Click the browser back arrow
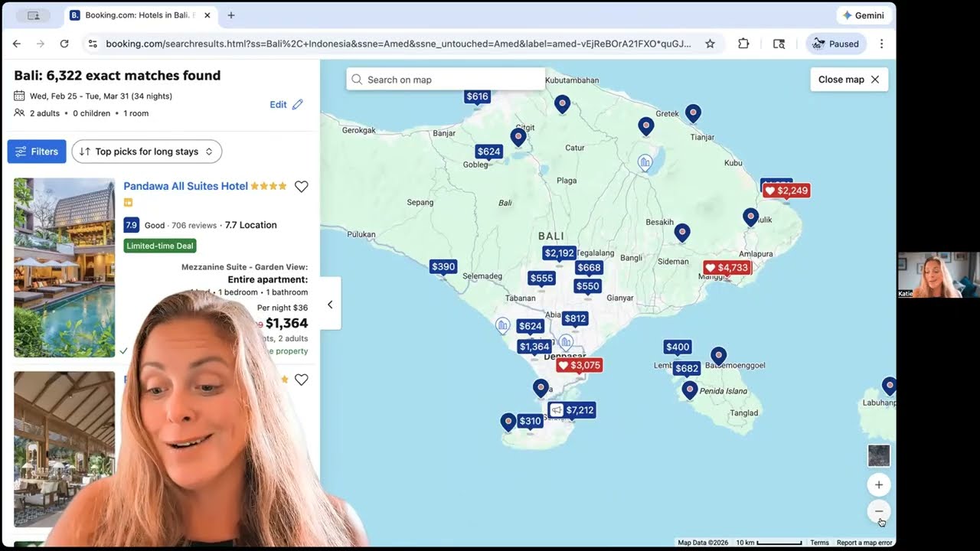Image resolution: width=980 pixels, height=551 pixels. (x=17, y=44)
